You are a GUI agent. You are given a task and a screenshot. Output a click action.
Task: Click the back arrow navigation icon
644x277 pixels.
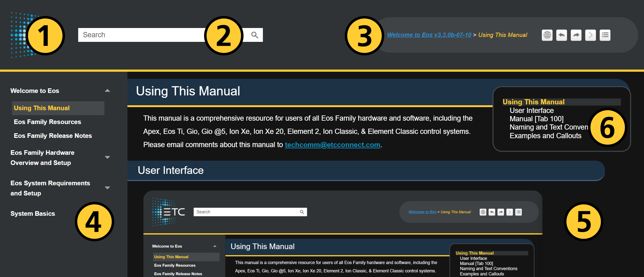[561, 35]
